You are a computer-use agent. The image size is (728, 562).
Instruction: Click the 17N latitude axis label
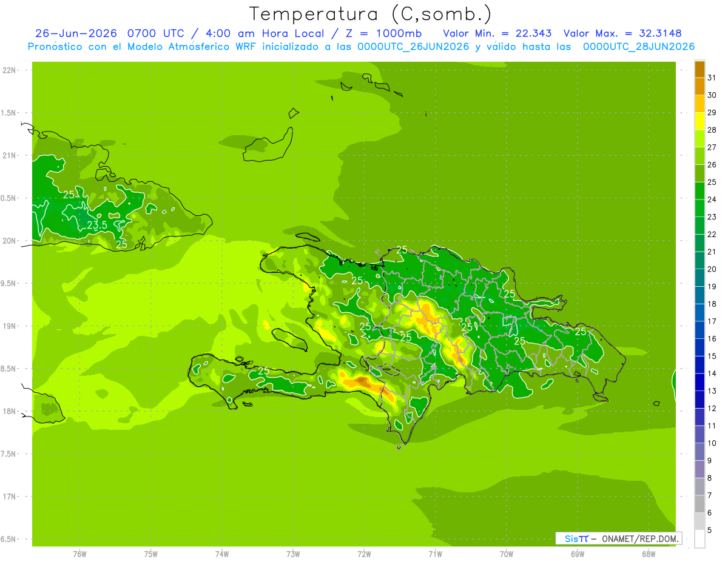tap(9, 497)
